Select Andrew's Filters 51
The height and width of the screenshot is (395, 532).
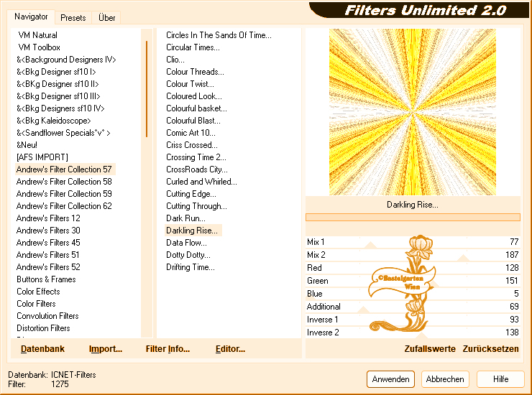(x=48, y=255)
